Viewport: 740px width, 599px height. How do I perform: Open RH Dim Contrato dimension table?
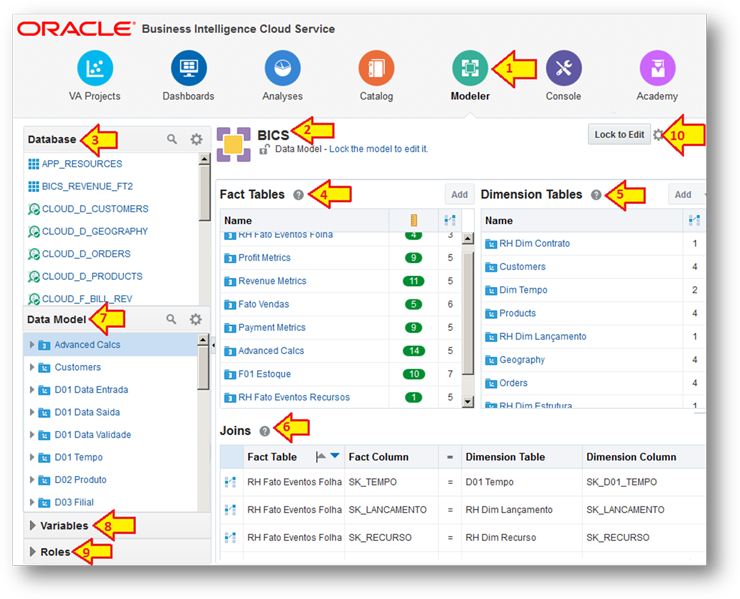tap(535, 244)
